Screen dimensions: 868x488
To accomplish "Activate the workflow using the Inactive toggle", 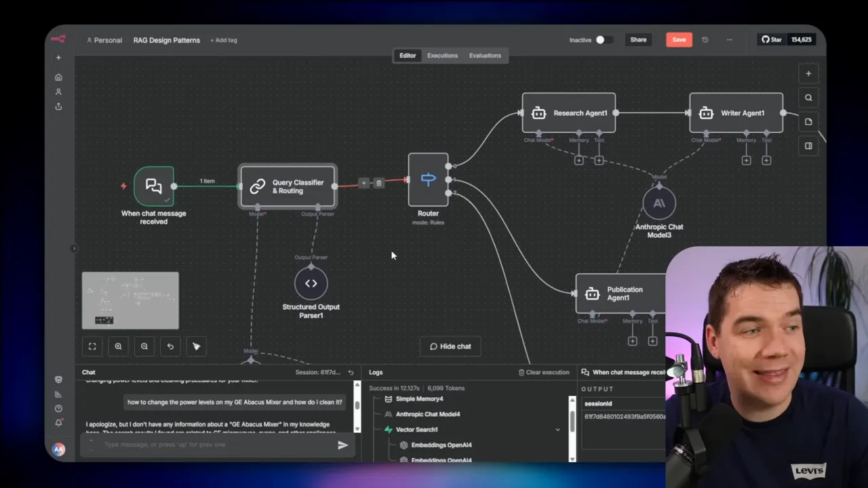I will (x=600, y=39).
